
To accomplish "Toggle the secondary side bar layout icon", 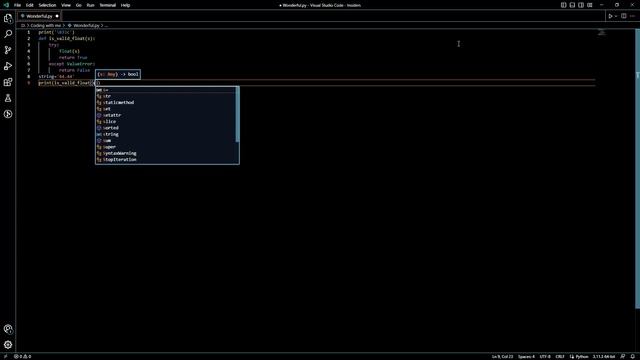I will click(581, 5).
